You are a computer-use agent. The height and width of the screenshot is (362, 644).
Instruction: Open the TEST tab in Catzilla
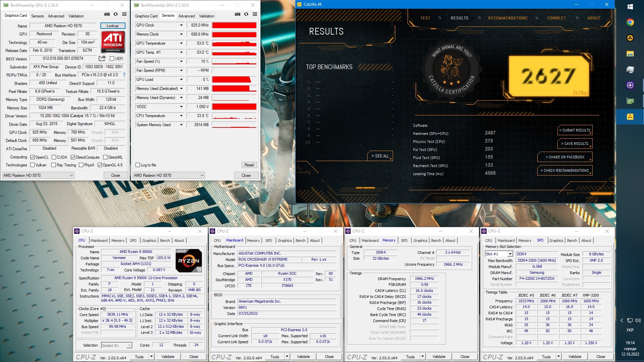point(425,18)
